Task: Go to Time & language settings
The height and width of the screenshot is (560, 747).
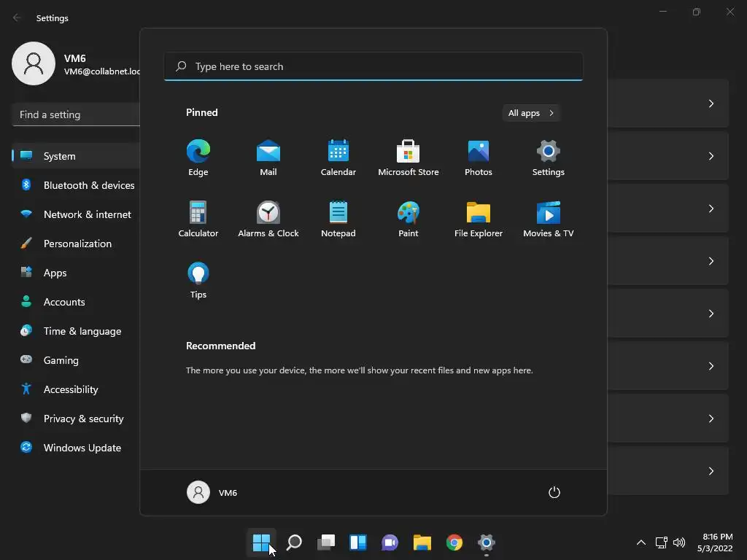Action: point(75,331)
